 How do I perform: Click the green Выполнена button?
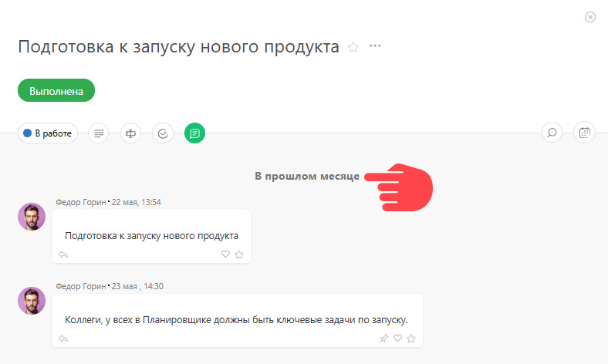coord(56,90)
